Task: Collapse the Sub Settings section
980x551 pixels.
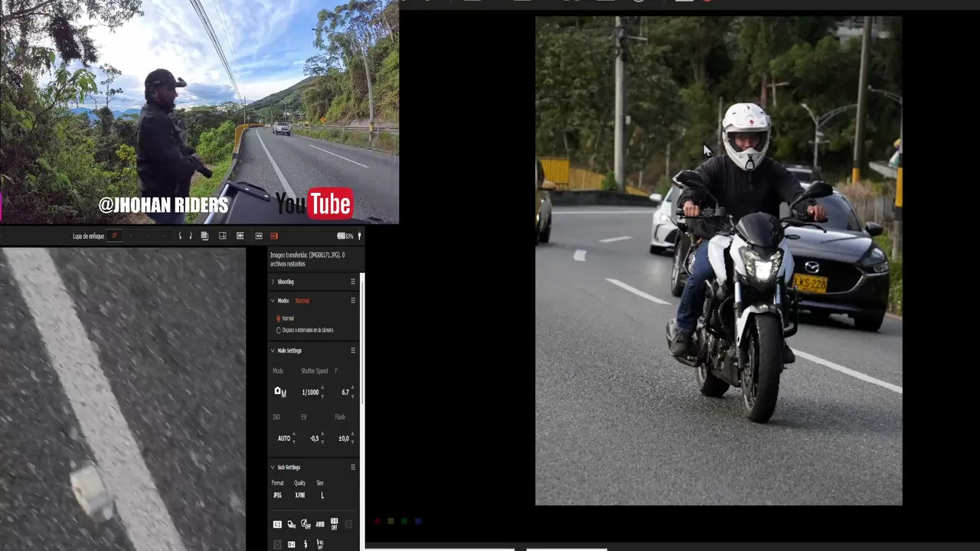Action: pos(273,467)
